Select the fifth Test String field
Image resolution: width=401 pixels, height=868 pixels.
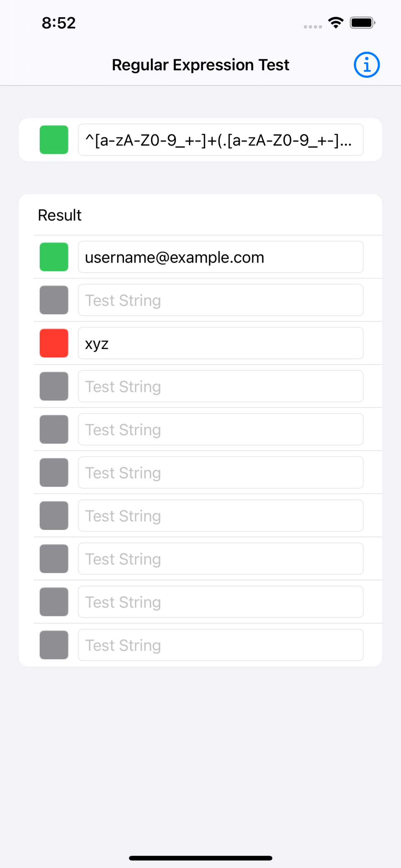220,429
